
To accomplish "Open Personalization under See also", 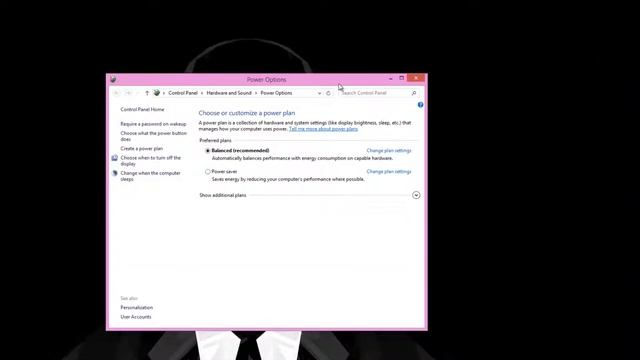I will tap(137, 308).
